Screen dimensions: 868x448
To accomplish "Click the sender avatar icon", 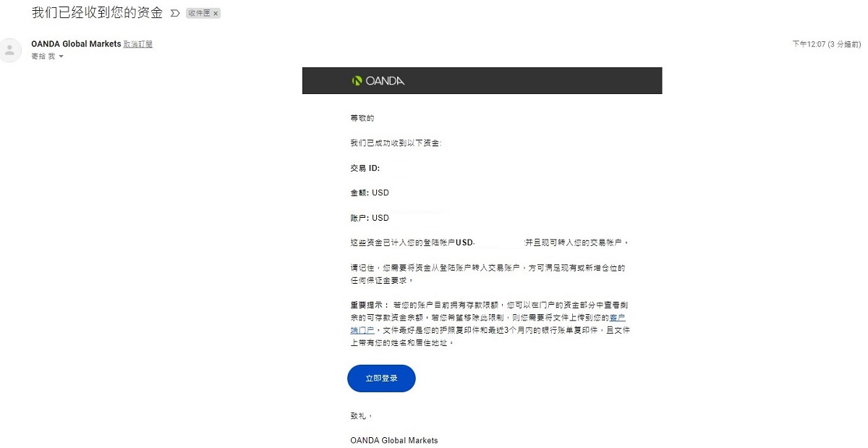I will tap(10, 50).
